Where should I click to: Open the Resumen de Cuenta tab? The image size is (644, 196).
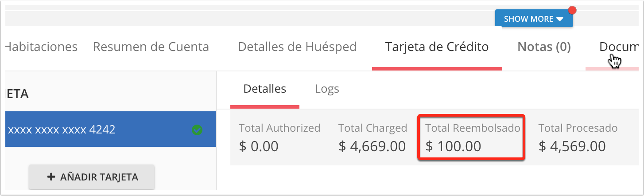[151, 47]
